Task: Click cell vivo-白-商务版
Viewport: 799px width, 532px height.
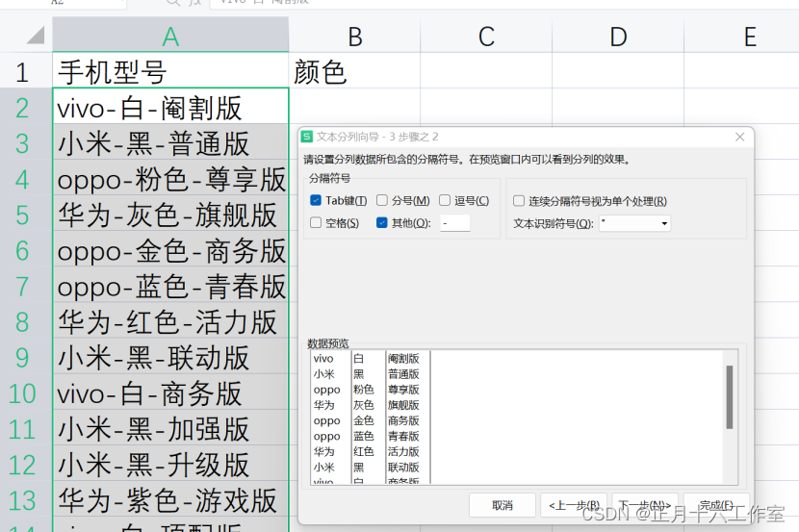Action: click(x=170, y=392)
